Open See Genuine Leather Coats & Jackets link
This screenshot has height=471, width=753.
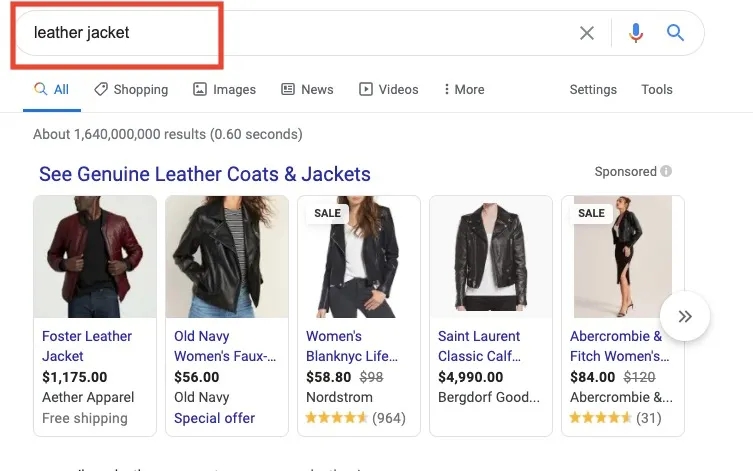coord(205,174)
